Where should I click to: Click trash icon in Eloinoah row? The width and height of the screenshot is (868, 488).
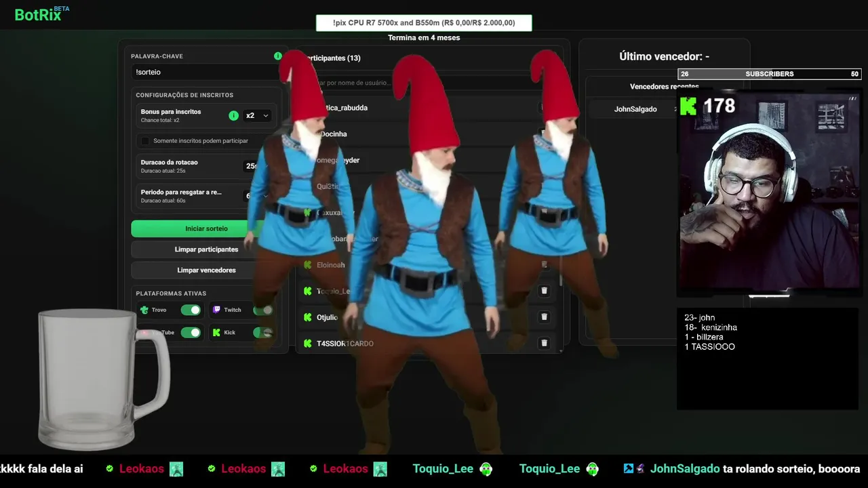[x=544, y=264]
